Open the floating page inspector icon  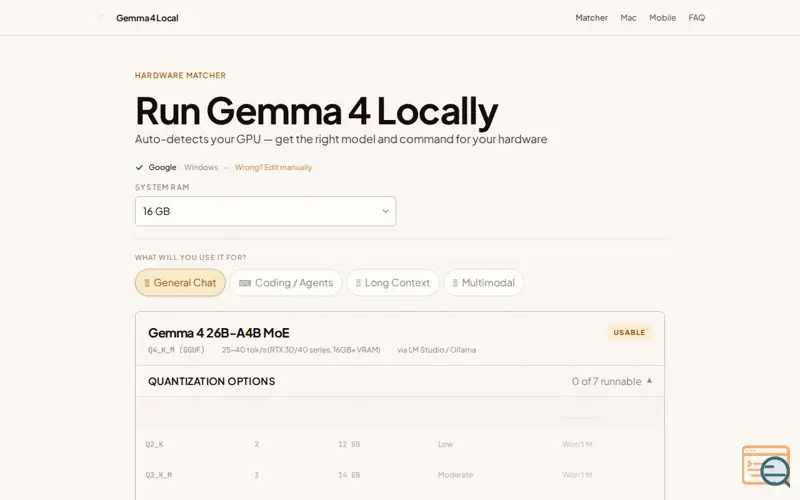pos(766,466)
